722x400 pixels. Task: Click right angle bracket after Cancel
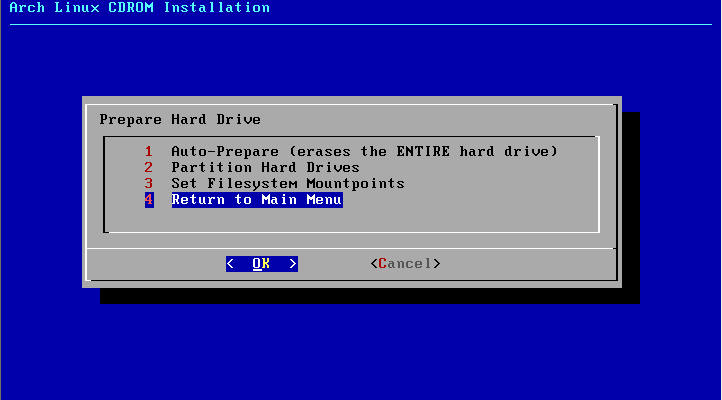coord(437,264)
